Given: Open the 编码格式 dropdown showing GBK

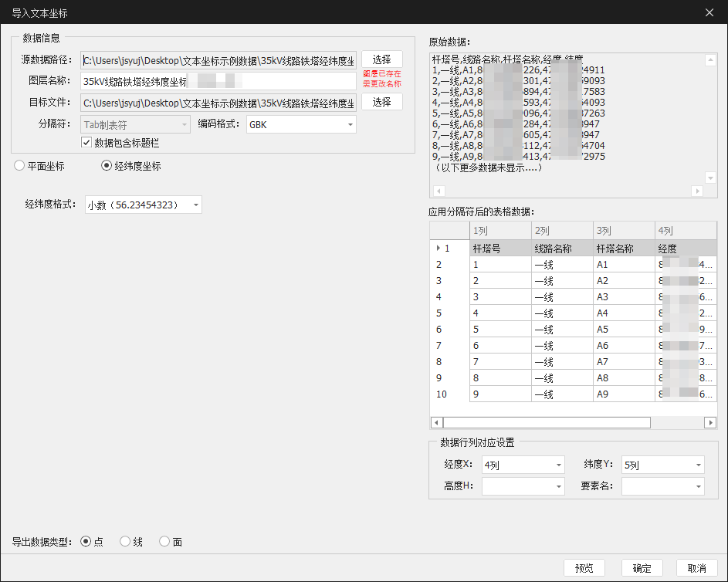Looking at the screenshot, I should 350,124.
